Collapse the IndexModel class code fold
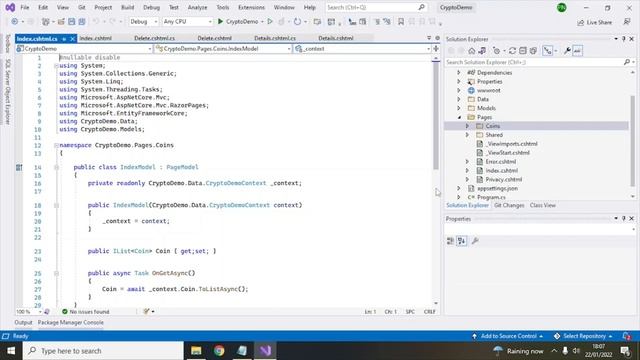Image resolution: width=640 pixels, height=360 pixels. pos(56,167)
